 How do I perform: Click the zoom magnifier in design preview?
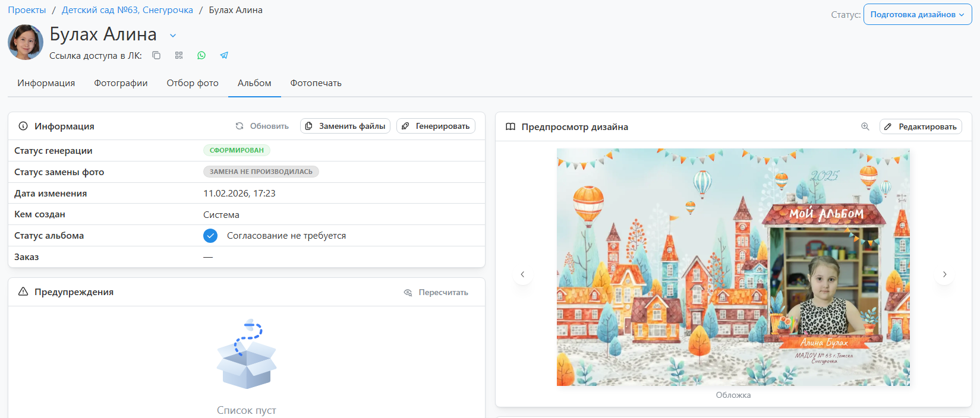point(865,126)
